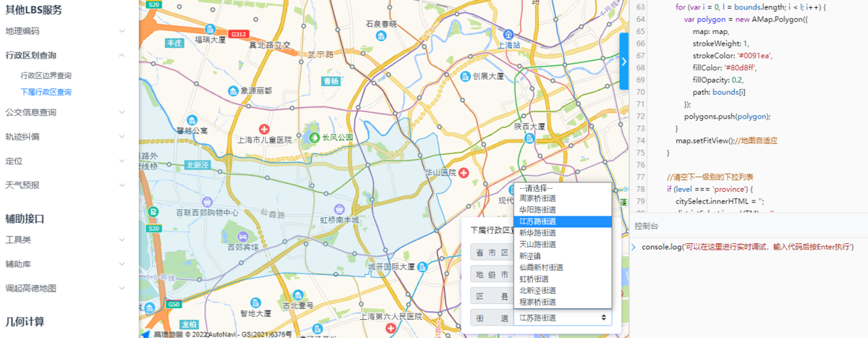Click the 其他LBS服务 sidebar heading
The width and height of the screenshot is (868, 338).
(33, 10)
